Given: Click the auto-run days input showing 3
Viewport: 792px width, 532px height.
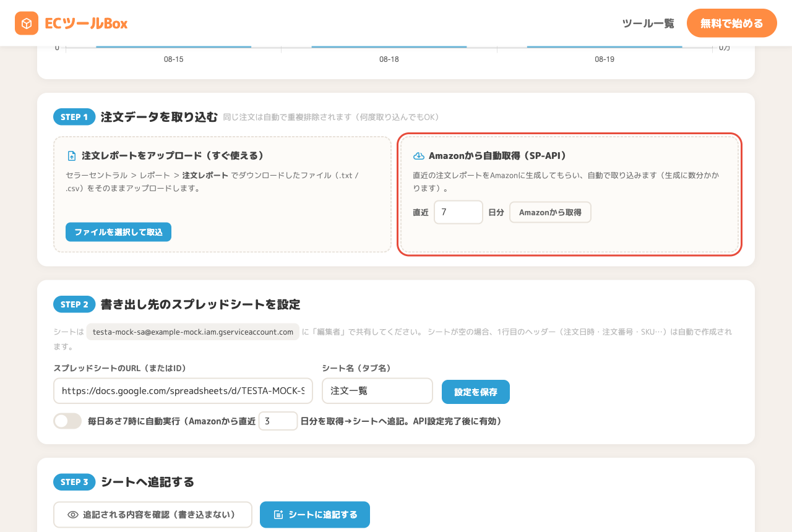Looking at the screenshot, I should click(278, 421).
